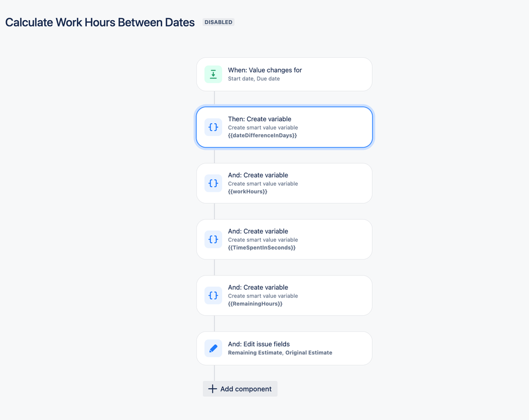This screenshot has height=420, width=529.
Task: Select the Then Create variable step
Action: pyautogui.click(x=284, y=127)
